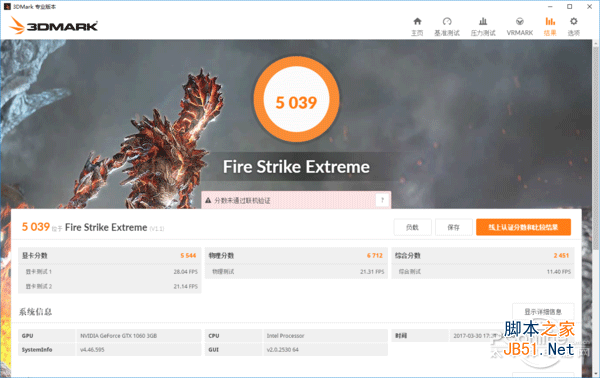
Task: Click the Fire Strike Extreme title banner
Action: click(x=296, y=167)
